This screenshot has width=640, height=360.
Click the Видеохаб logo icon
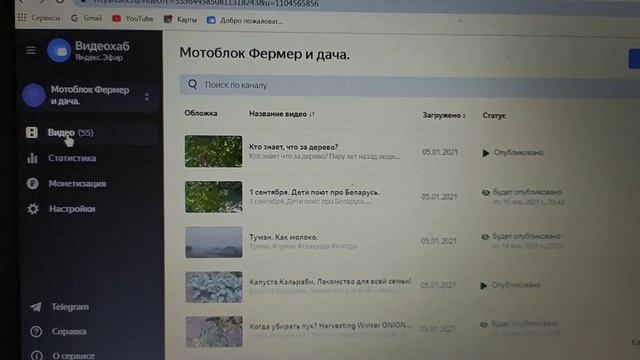[59, 51]
